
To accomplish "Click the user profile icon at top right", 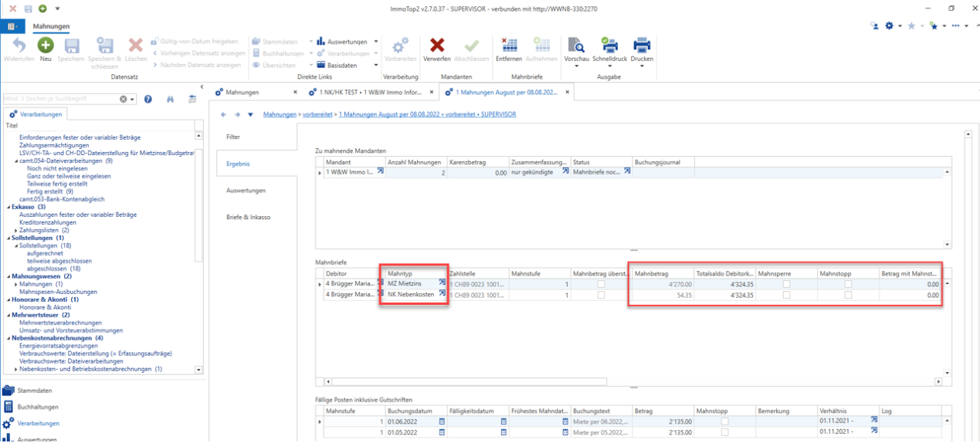I will point(874,25).
